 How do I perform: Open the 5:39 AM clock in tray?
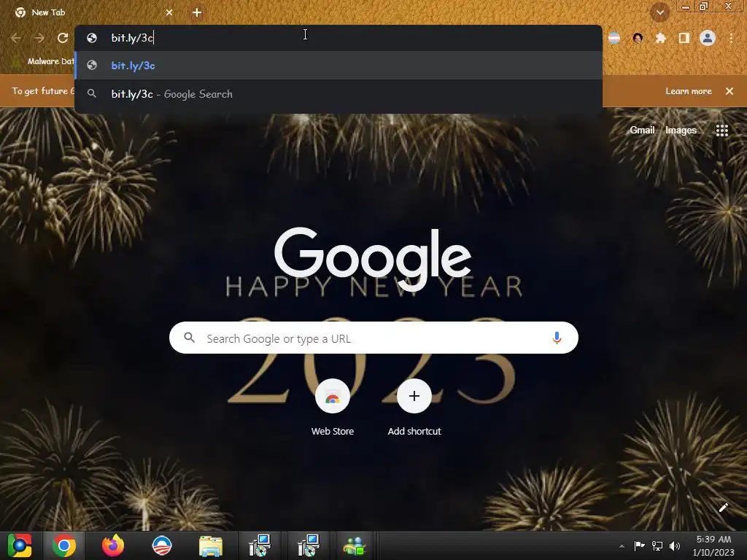(713, 545)
